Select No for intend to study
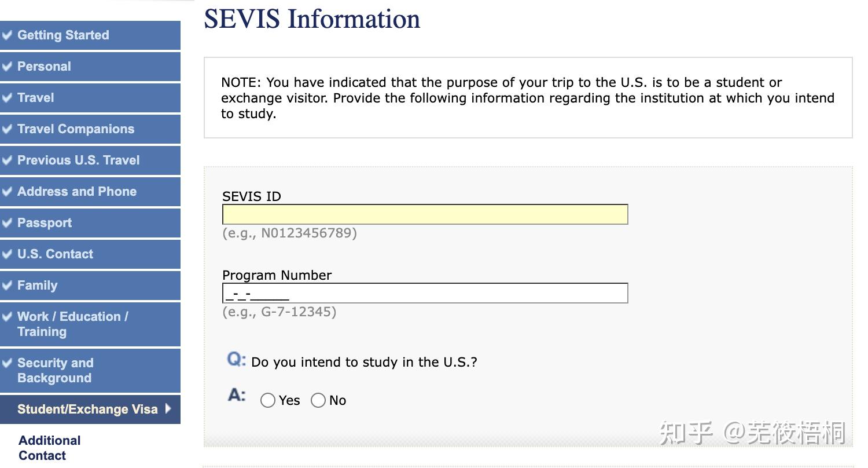Screen dimensions: 868x468 click(x=318, y=400)
